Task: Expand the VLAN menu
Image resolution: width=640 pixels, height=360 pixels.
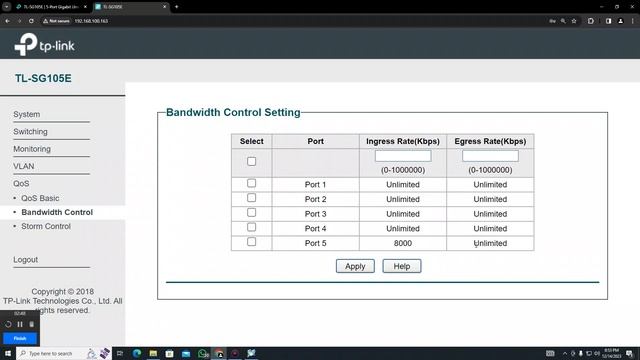Action: pyautogui.click(x=24, y=166)
